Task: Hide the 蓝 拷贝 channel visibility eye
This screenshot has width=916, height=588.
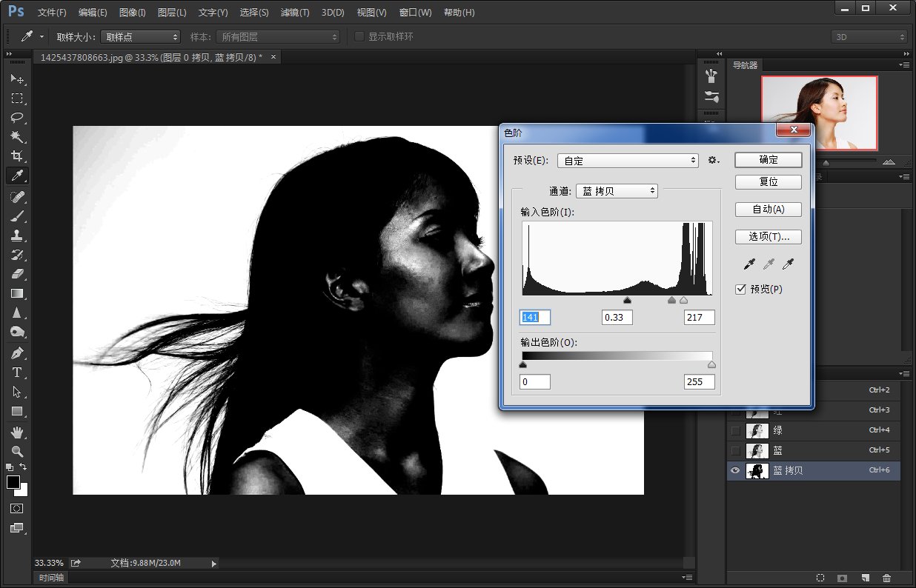Action: pyautogui.click(x=735, y=470)
